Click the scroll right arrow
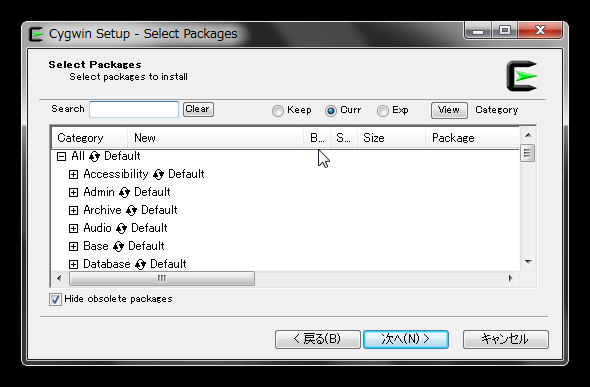Viewport: 590px width, 387px height. click(511, 279)
